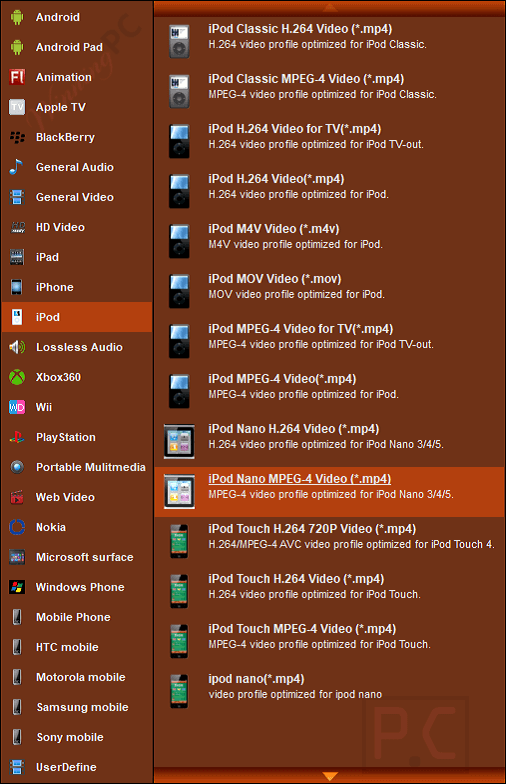Open the Sony mobile category

(77, 737)
